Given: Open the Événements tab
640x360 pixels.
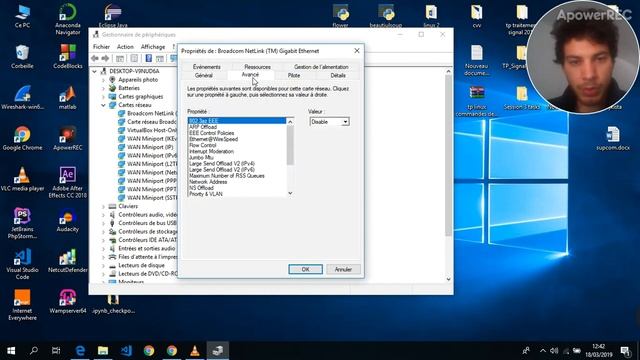Looking at the screenshot, I should pos(207,67).
